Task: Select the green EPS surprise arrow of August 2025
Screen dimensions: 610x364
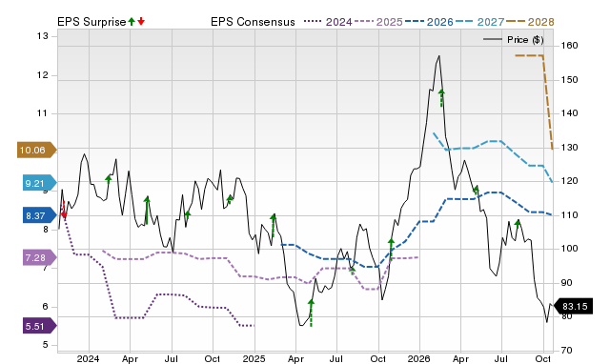Action: (x=352, y=270)
